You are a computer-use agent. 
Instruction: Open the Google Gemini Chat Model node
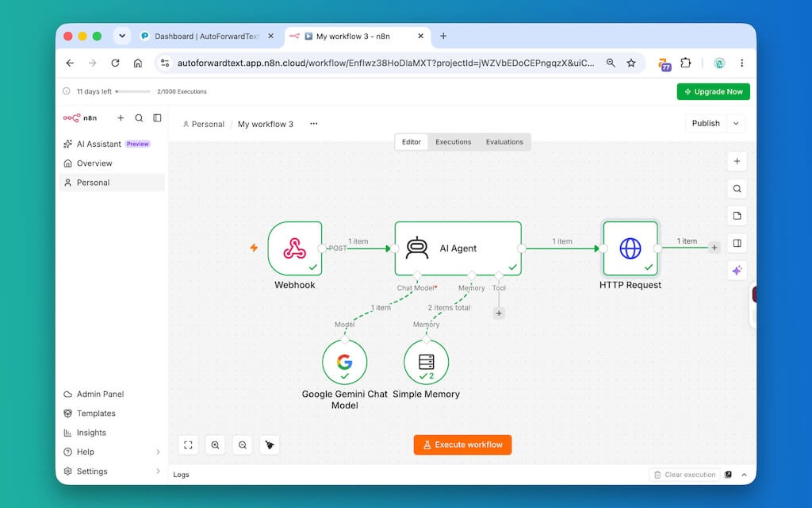pyautogui.click(x=344, y=362)
